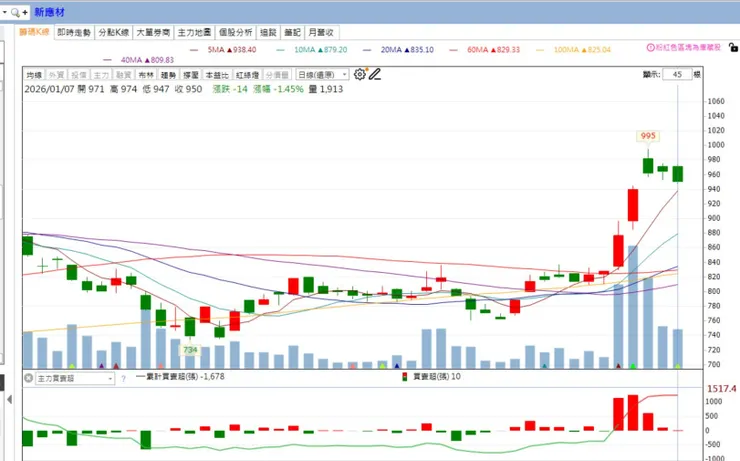Open the question mark help icon
The width and height of the screenshot is (740, 461).
pyautogui.click(x=124, y=378)
